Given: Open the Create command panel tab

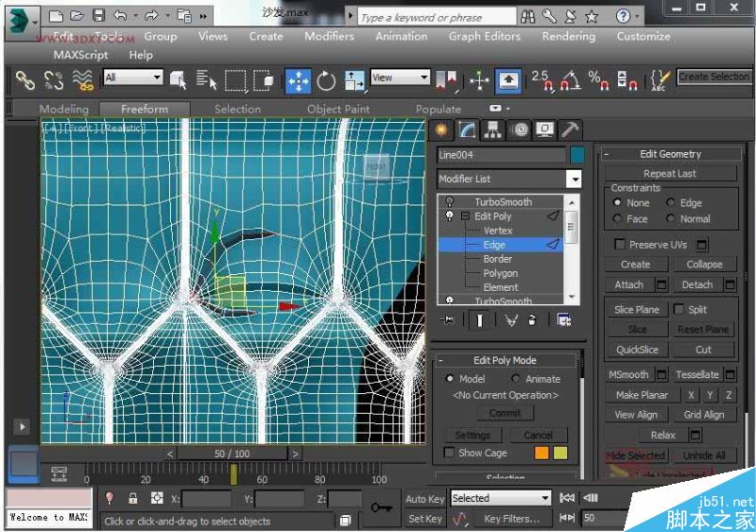Looking at the screenshot, I should (441, 129).
